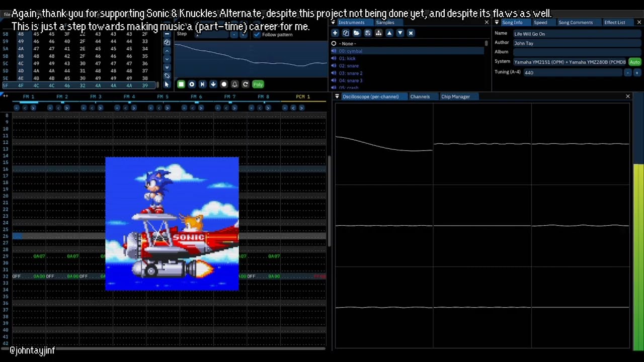Click the right-arrow button under FM 5
This screenshot has height=362, width=644.
tap(168, 108)
